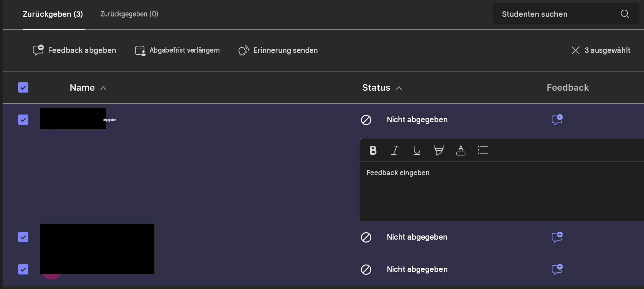
Task: Click the magnifier icon in student search
Action: tap(625, 14)
